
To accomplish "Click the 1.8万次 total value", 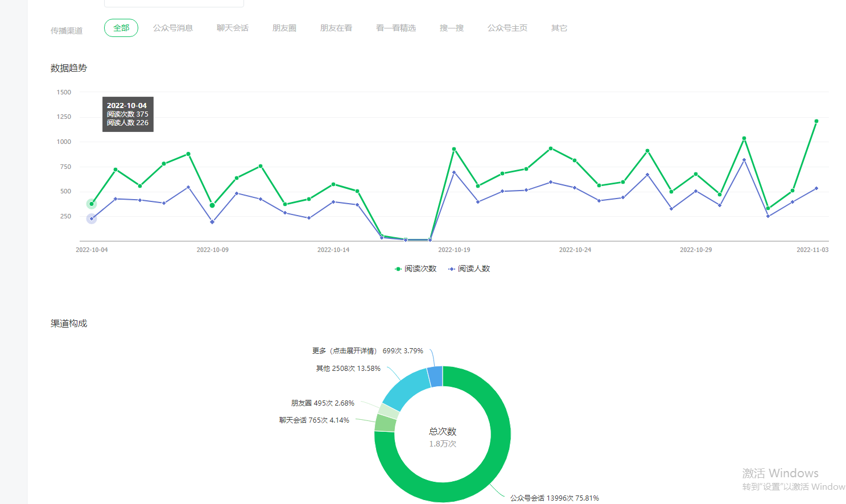I will click(x=443, y=444).
